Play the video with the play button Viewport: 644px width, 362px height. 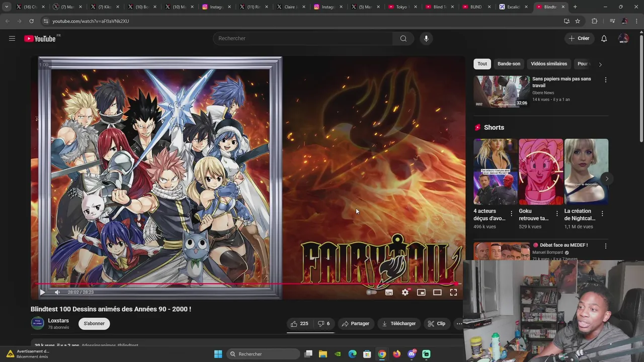[42, 292]
